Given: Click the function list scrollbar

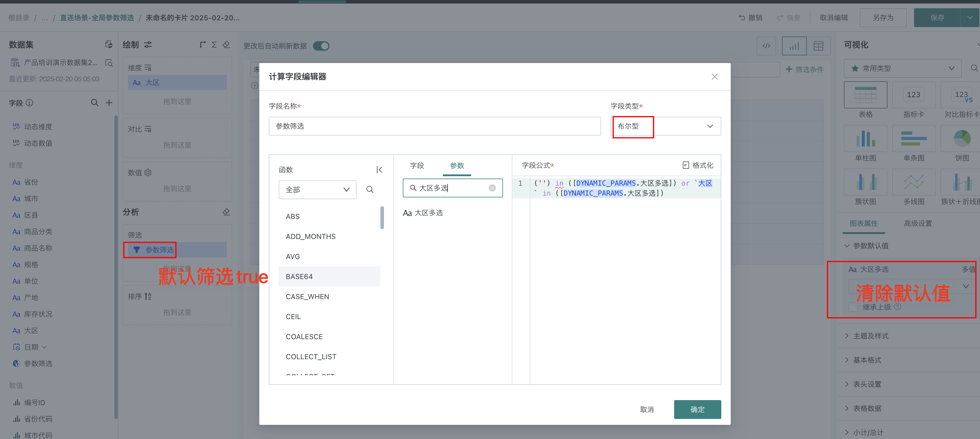Looking at the screenshot, I should tap(382, 218).
